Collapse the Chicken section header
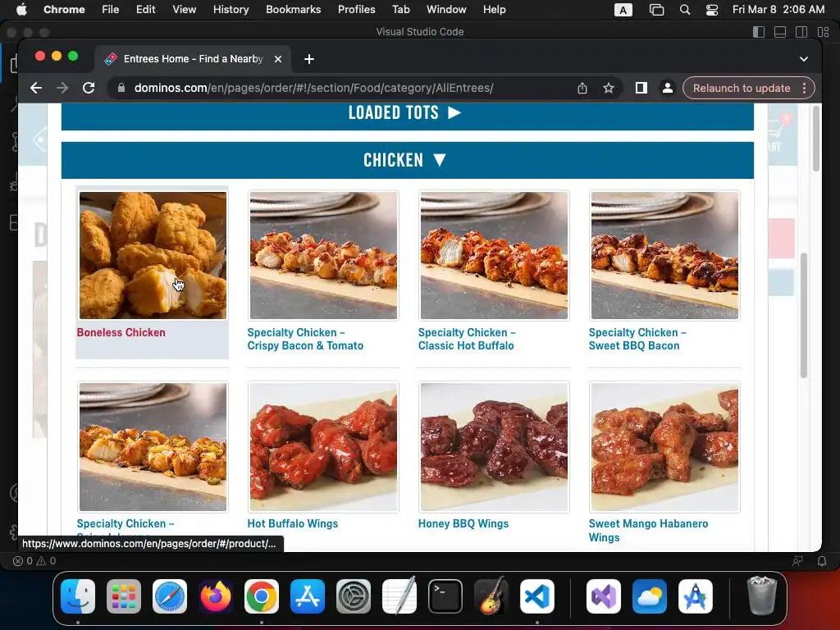The image size is (840, 630). click(x=407, y=160)
